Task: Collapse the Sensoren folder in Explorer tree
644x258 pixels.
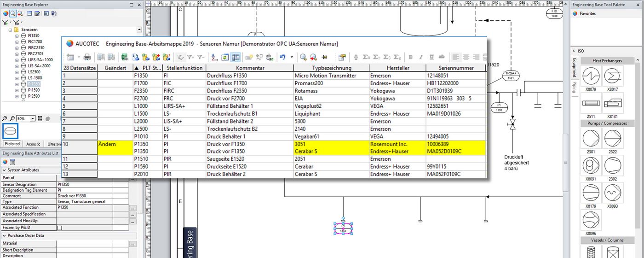Action: (x=11, y=29)
